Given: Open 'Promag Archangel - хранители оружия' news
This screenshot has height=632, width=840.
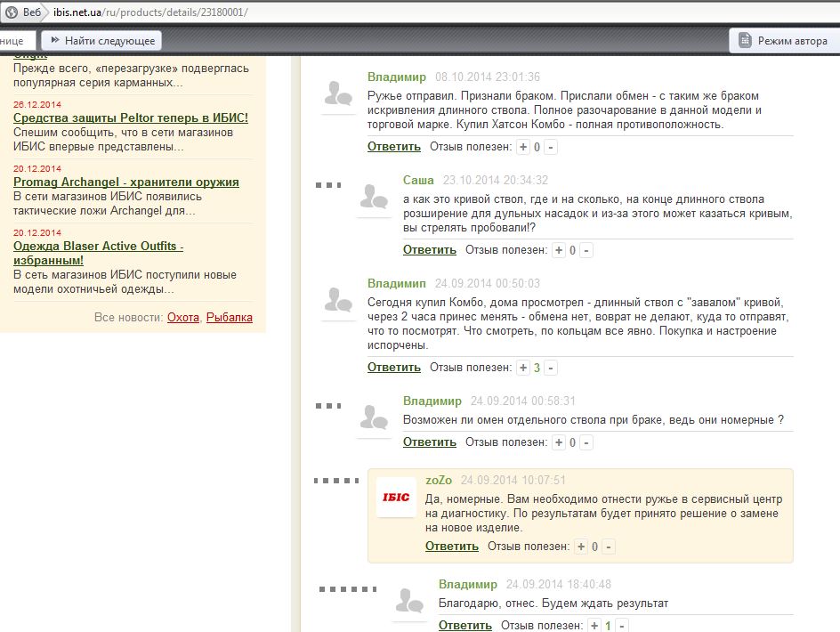Looking at the screenshot, I should point(125,182).
